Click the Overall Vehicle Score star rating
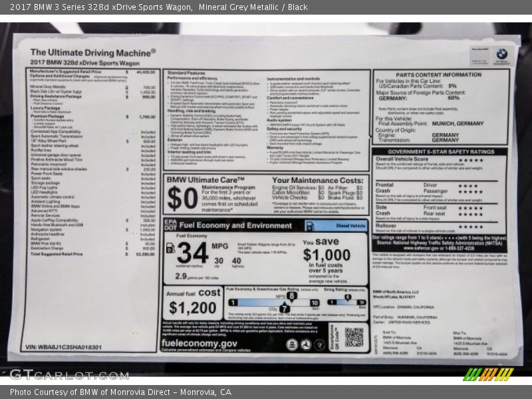The width and height of the screenshot is (532, 399). 471,160
